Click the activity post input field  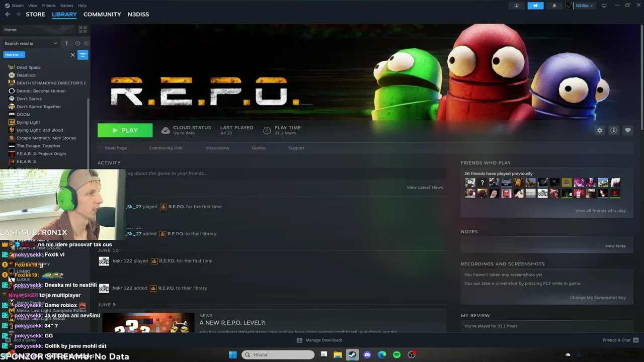pyautogui.click(x=272, y=173)
